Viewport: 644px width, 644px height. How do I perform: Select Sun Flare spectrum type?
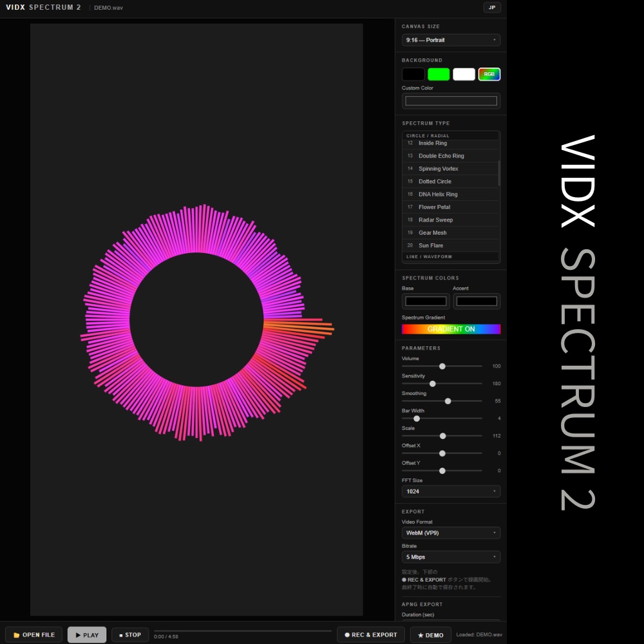pos(451,245)
